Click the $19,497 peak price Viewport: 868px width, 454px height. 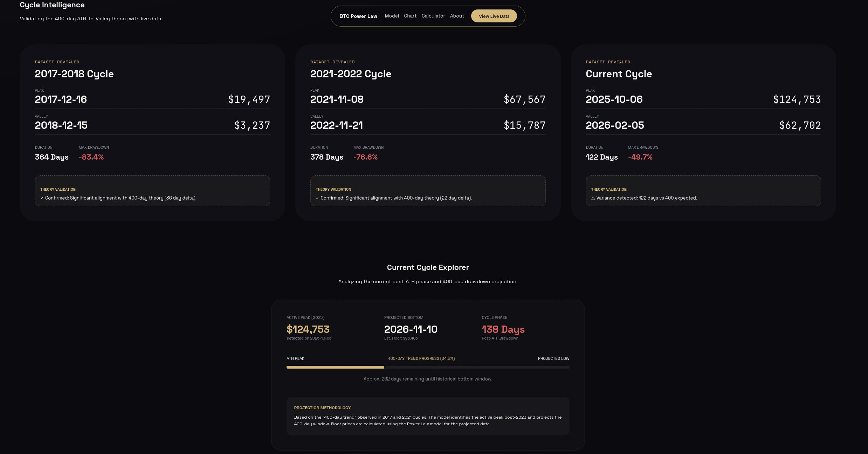point(249,99)
